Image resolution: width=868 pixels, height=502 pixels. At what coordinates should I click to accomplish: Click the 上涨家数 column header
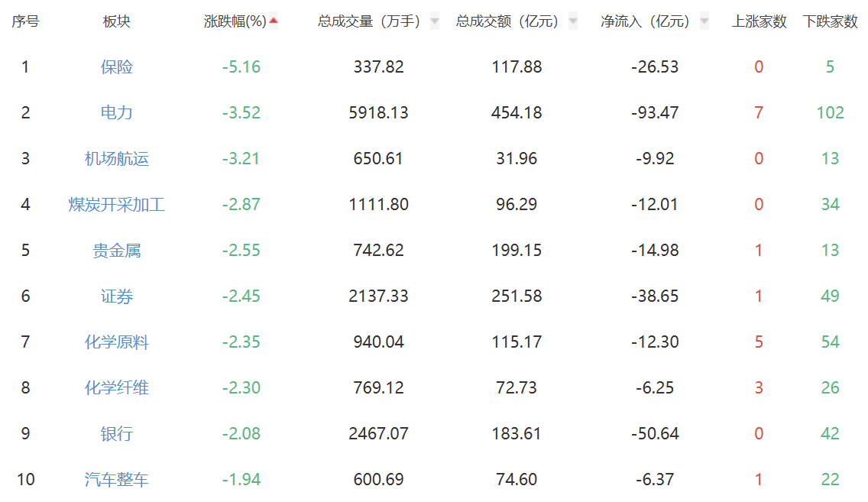tap(759, 21)
